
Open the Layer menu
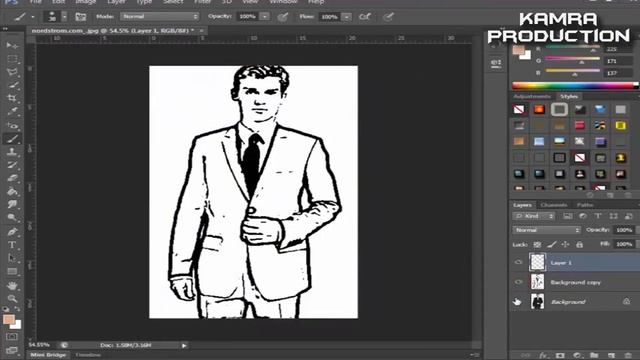[x=116, y=2]
